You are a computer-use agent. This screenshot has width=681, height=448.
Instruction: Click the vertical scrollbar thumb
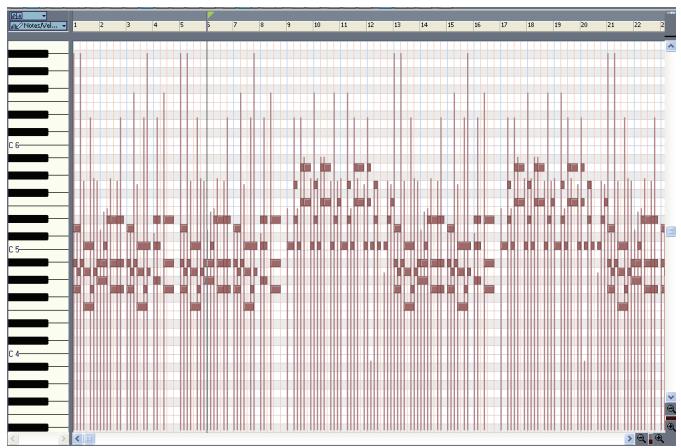click(x=671, y=231)
